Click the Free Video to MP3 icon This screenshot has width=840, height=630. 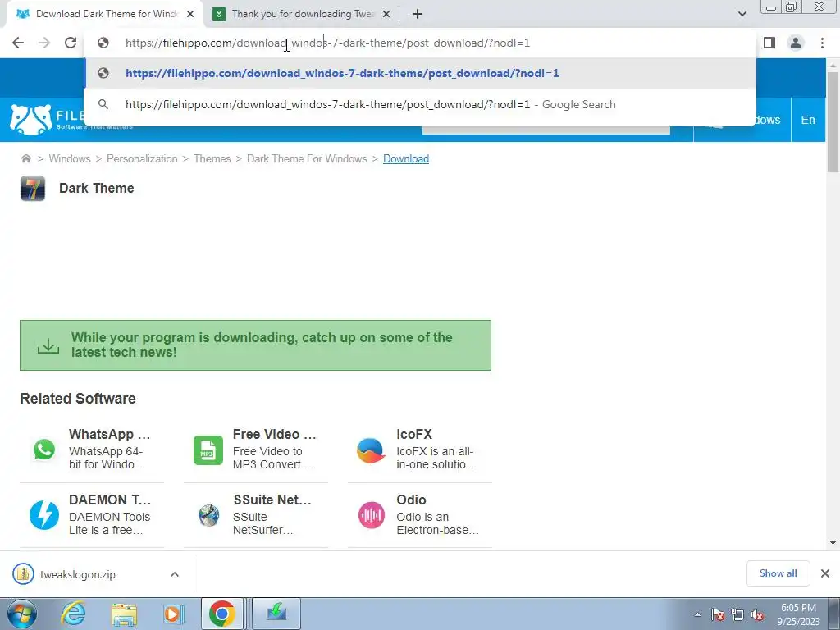tap(208, 450)
